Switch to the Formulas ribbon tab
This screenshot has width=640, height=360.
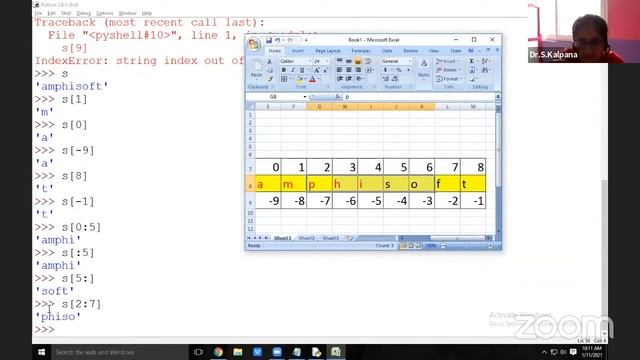pyautogui.click(x=361, y=51)
